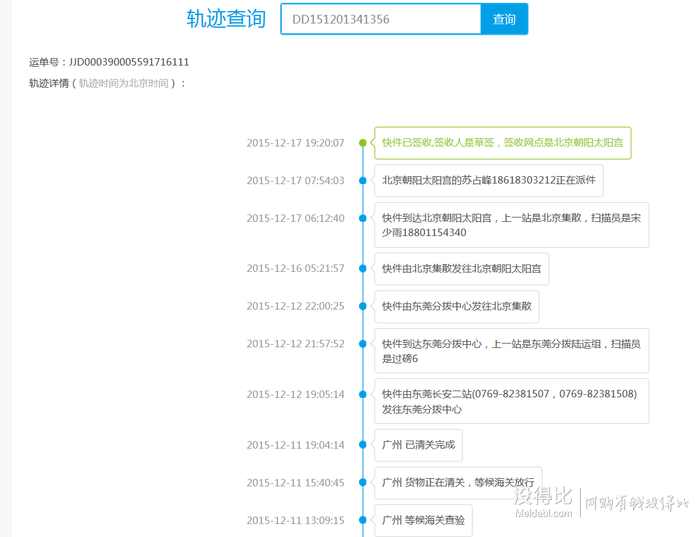Click the waybill number JJD000390005591716111
700x537 pixels.
(129, 62)
